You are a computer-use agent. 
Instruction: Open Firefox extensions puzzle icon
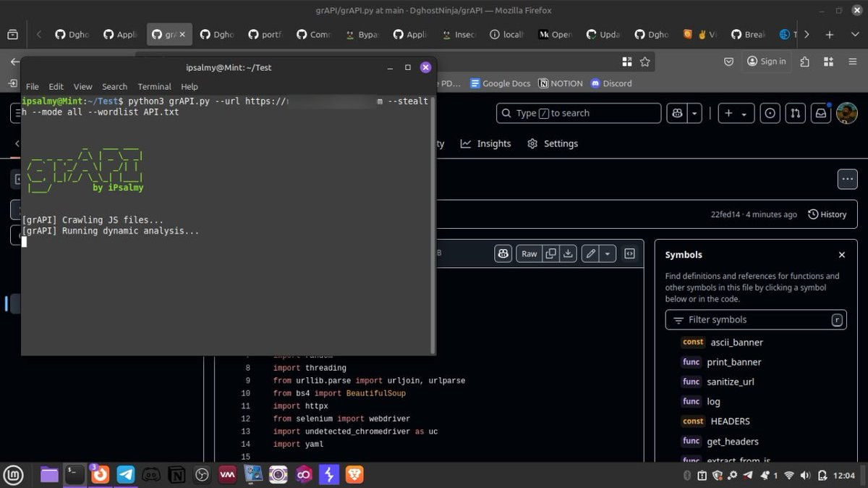pyautogui.click(x=805, y=62)
